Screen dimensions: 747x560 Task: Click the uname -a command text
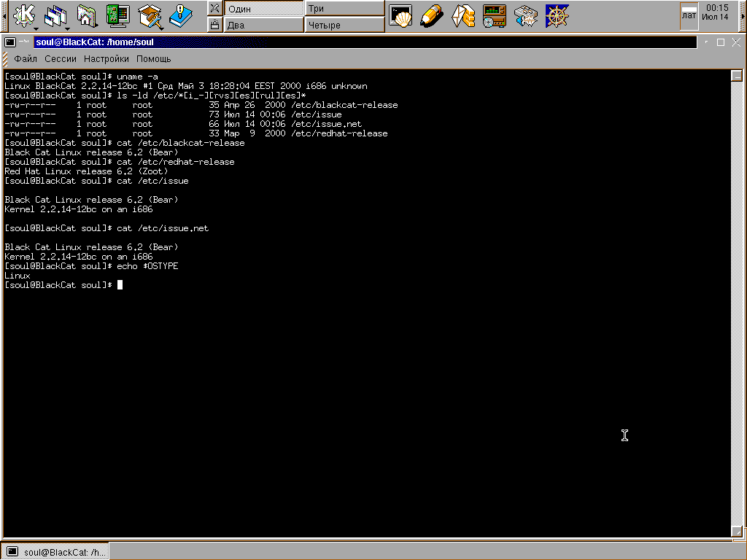coord(137,76)
